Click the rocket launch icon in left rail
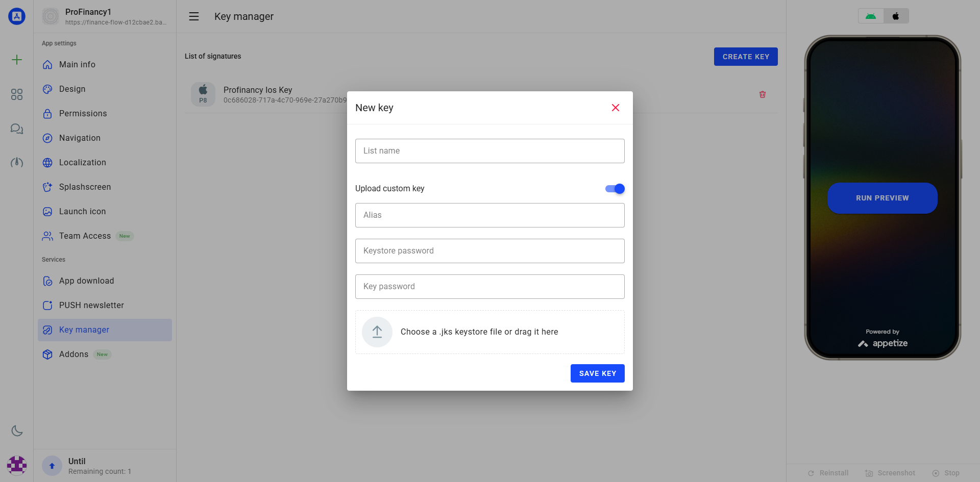980x482 pixels. click(17, 163)
